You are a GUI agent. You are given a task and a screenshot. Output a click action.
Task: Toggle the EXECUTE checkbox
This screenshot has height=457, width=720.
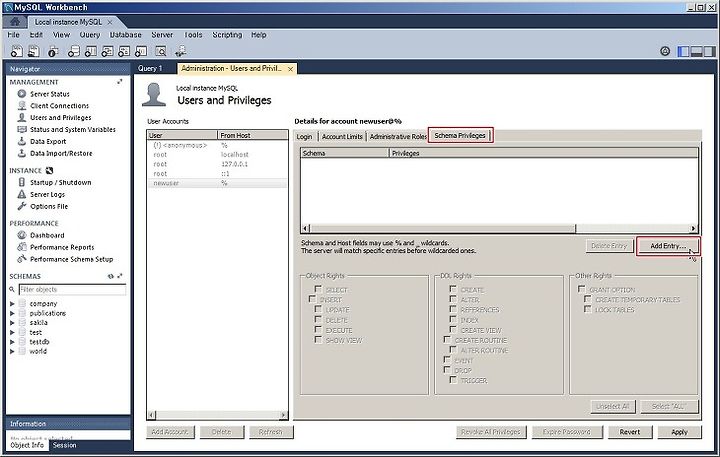(x=318, y=329)
